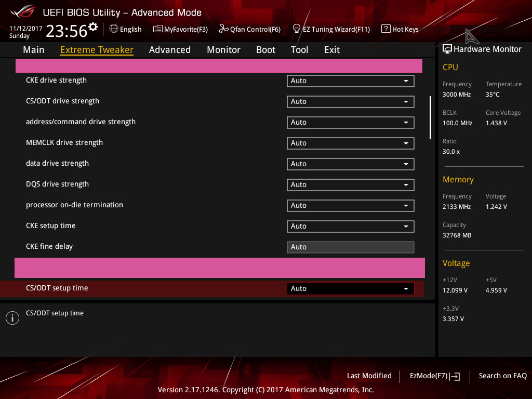
Task: Open processor on-die termination dropdown
Action: coord(351,206)
